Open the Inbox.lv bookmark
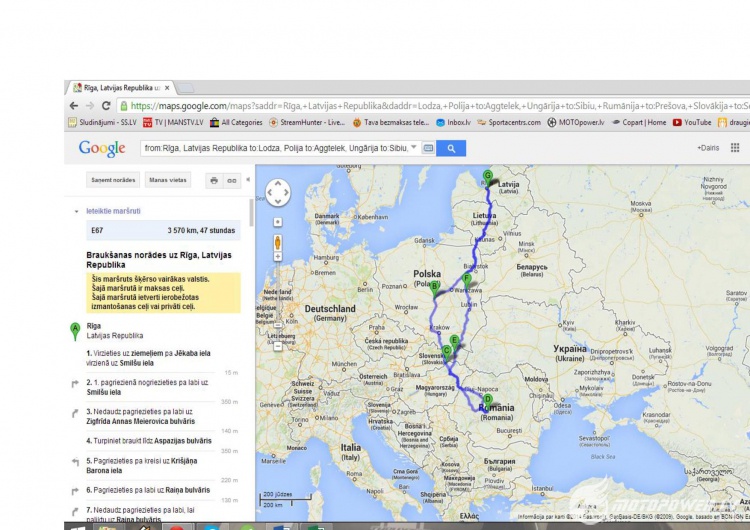Screen dimensions: 750x530 pos(453,122)
